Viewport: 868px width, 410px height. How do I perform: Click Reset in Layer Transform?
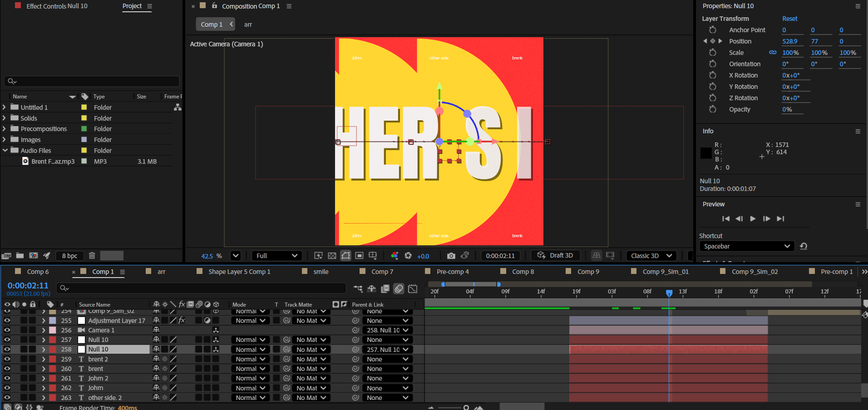[789, 19]
